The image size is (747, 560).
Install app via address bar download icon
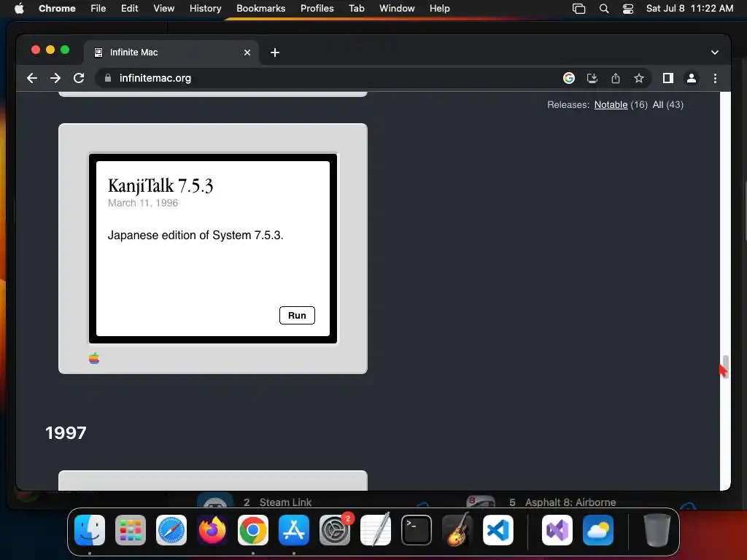point(592,78)
